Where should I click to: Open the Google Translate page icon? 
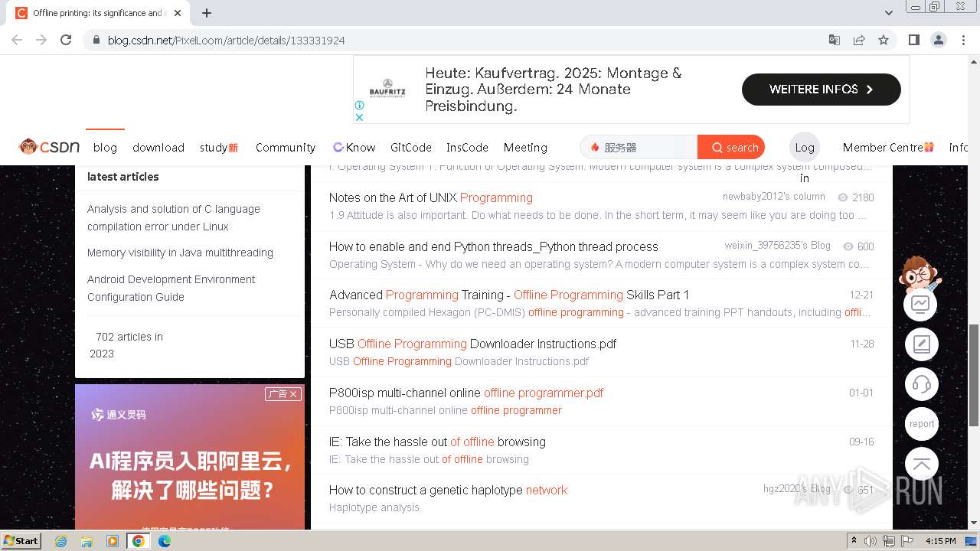pyautogui.click(x=835, y=40)
